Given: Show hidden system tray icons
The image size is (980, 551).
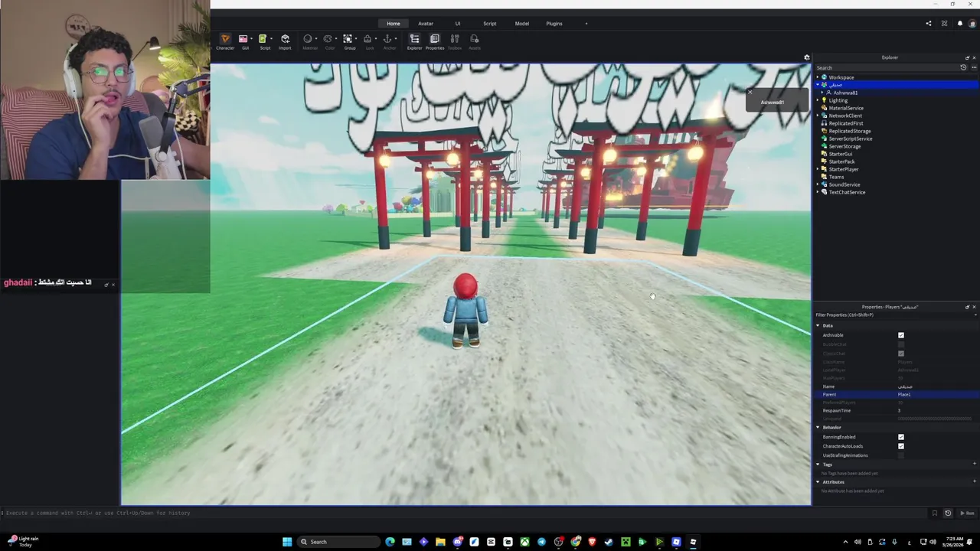Looking at the screenshot, I should coord(845,542).
